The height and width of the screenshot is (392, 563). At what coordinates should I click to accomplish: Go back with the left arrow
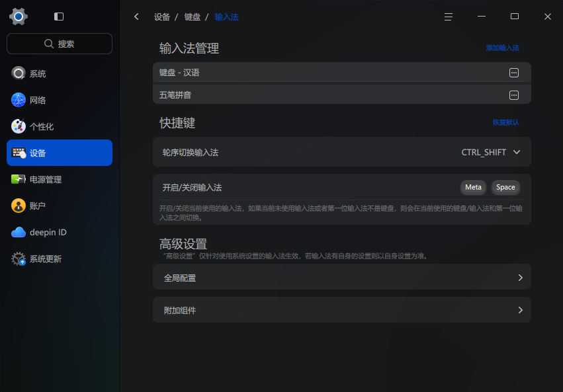point(136,17)
